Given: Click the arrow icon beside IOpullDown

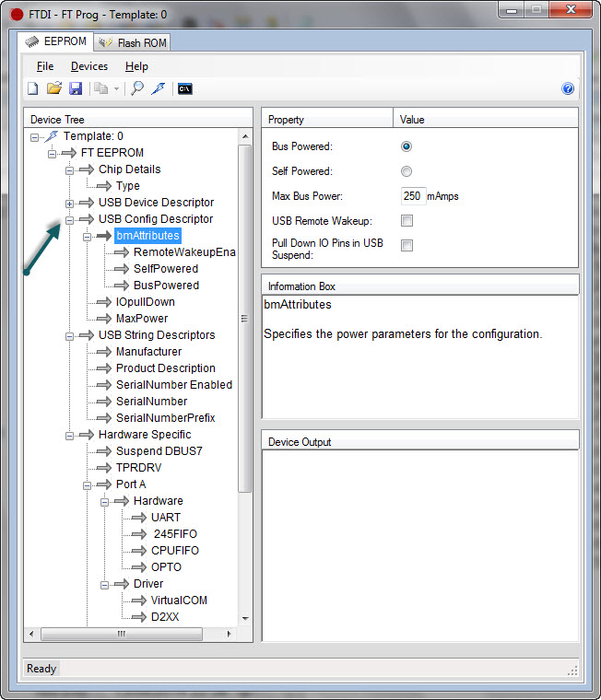Looking at the screenshot, I should [x=103, y=302].
